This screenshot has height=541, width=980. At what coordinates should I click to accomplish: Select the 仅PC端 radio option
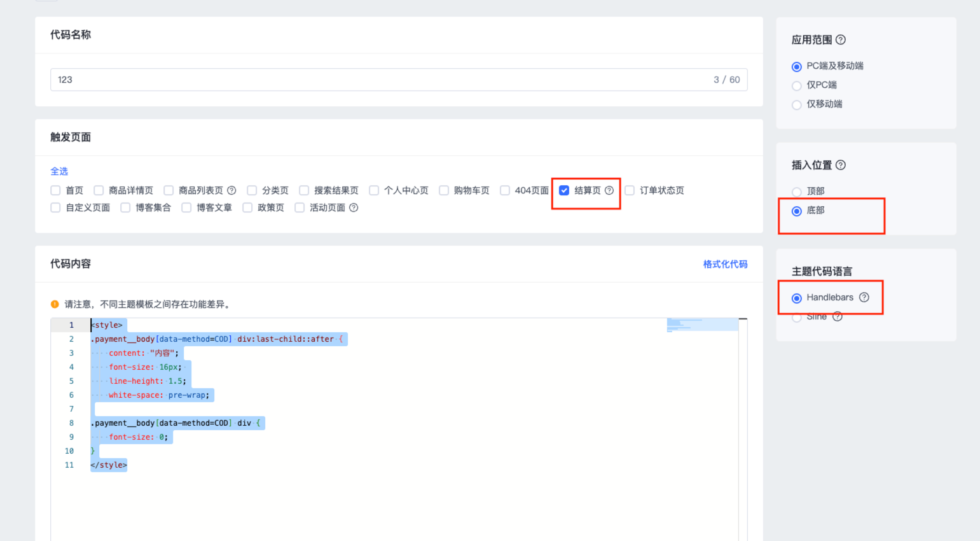(x=797, y=85)
